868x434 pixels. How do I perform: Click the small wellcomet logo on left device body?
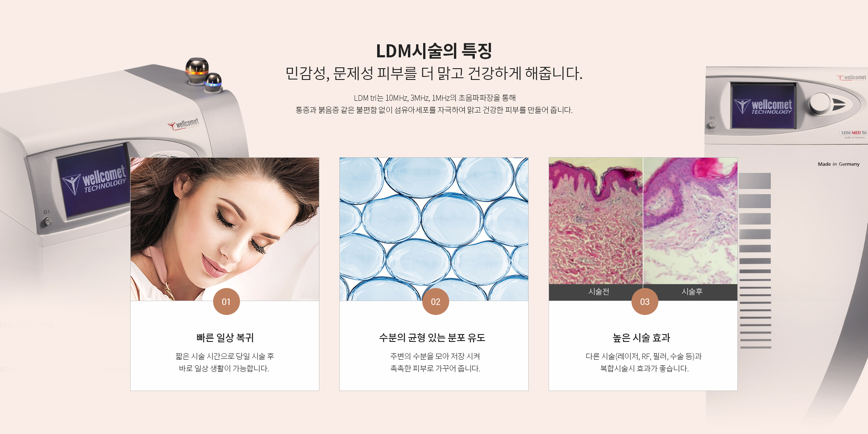[184, 124]
